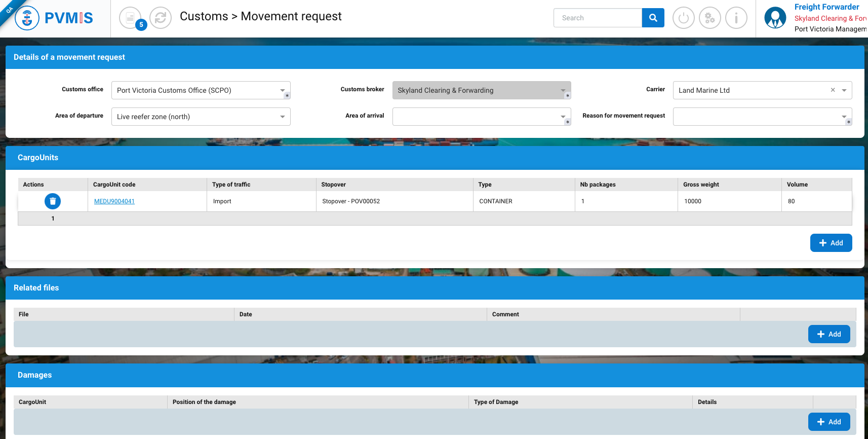Image resolution: width=868 pixels, height=439 pixels.
Task: Open the MEDU9004041 cargo unit link
Action: pyautogui.click(x=114, y=201)
